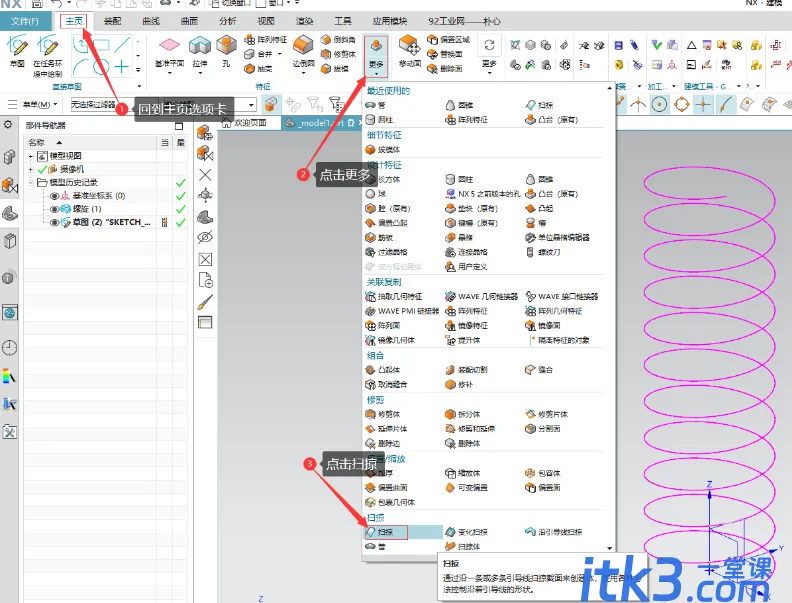Click the 偏置区域 offset region command
Viewport: 792px width, 603px height.
click(448, 39)
